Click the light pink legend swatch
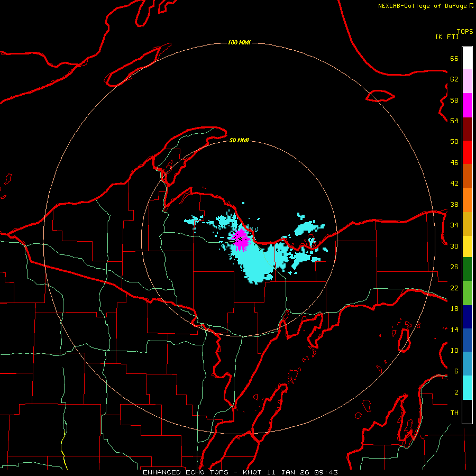 pos(467,81)
